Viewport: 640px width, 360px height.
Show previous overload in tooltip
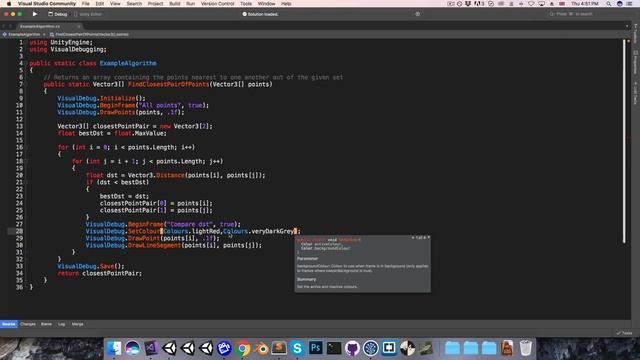coord(413,238)
